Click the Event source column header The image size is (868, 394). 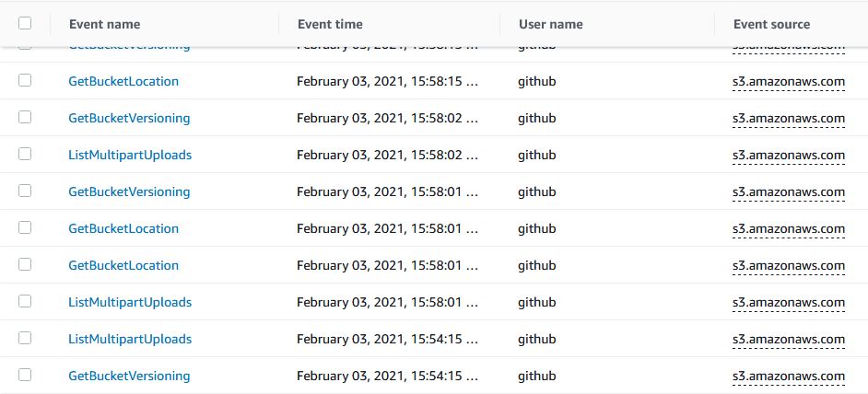click(x=771, y=24)
